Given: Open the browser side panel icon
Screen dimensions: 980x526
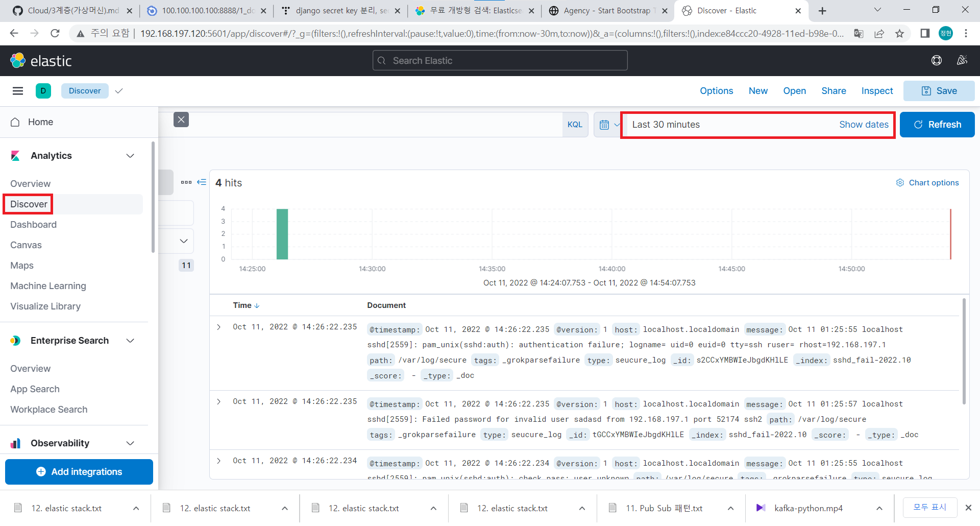Looking at the screenshot, I should click(x=924, y=34).
